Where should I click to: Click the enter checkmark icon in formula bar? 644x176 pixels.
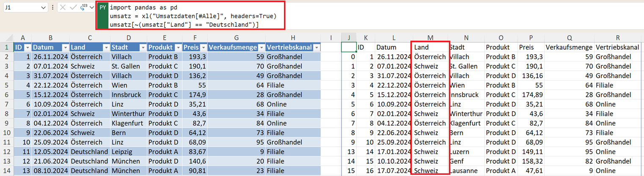point(73,8)
